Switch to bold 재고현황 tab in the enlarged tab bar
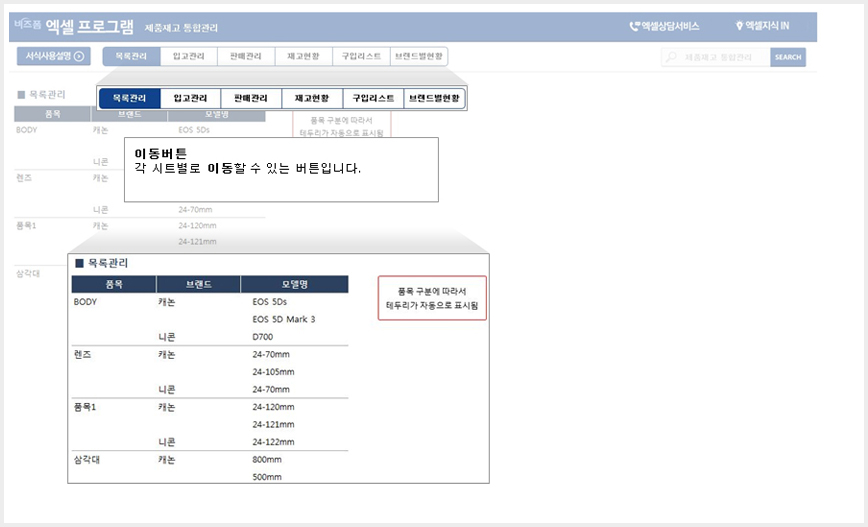This screenshot has width=868, height=527. (312, 98)
